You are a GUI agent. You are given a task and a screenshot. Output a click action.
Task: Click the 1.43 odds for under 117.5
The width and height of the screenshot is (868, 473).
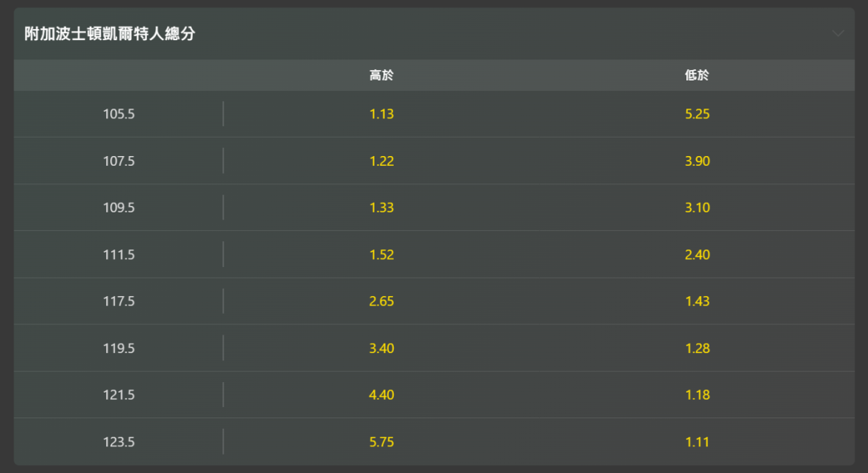(x=698, y=302)
